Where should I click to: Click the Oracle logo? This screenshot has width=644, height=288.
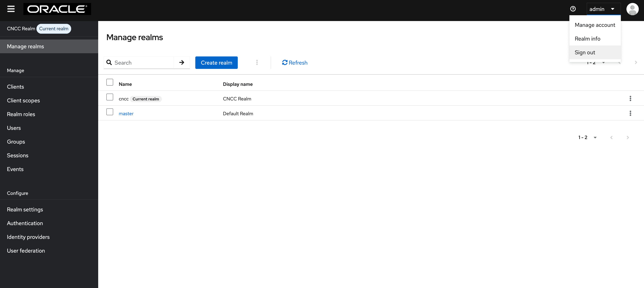click(57, 9)
